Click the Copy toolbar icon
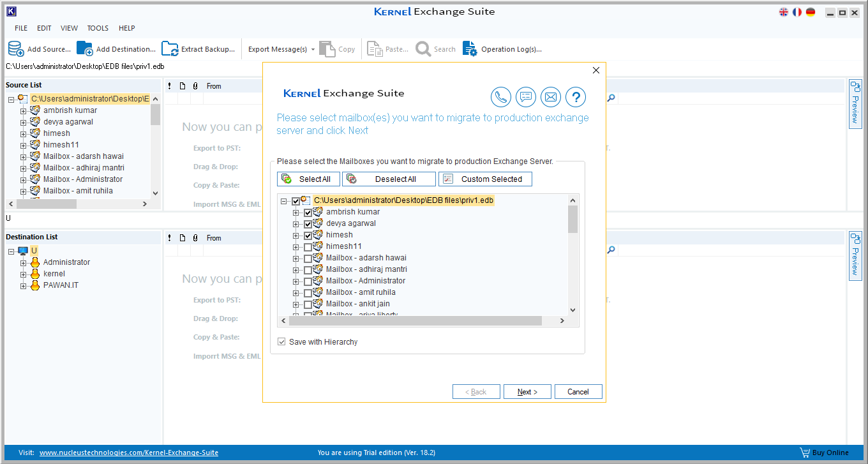 tap(327, 49)
